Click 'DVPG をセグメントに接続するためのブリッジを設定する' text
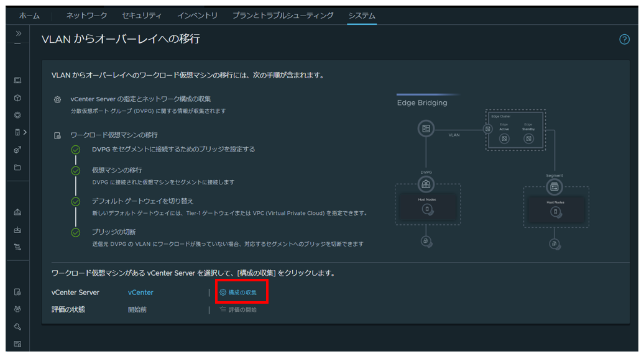 tap(173, 149)
